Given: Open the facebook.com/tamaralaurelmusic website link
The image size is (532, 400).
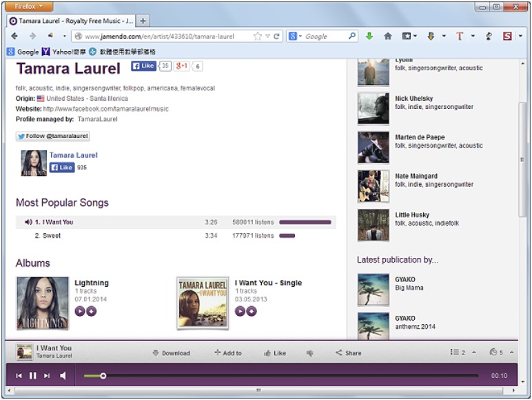Looking at the screenshot, I should point(106,109).
